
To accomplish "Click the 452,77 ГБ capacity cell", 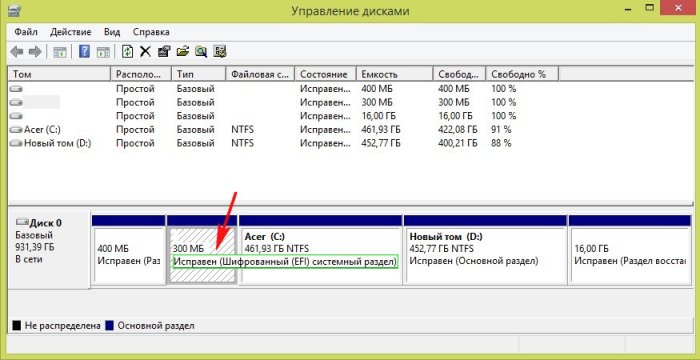I will (x=381, y=143).
